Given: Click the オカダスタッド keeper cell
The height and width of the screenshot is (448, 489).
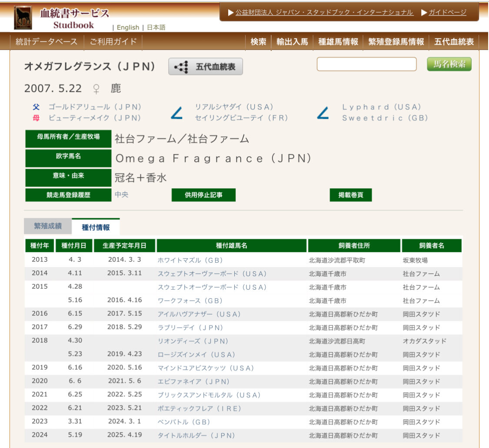Looking at the screenshot, I should pyautogui.click(x=424, y=341).
